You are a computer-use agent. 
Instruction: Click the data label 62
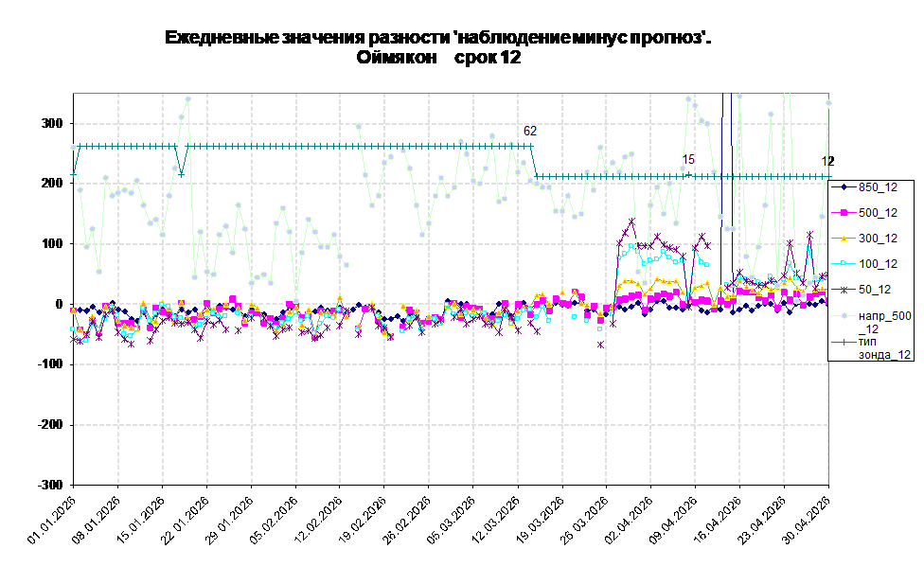530,131
